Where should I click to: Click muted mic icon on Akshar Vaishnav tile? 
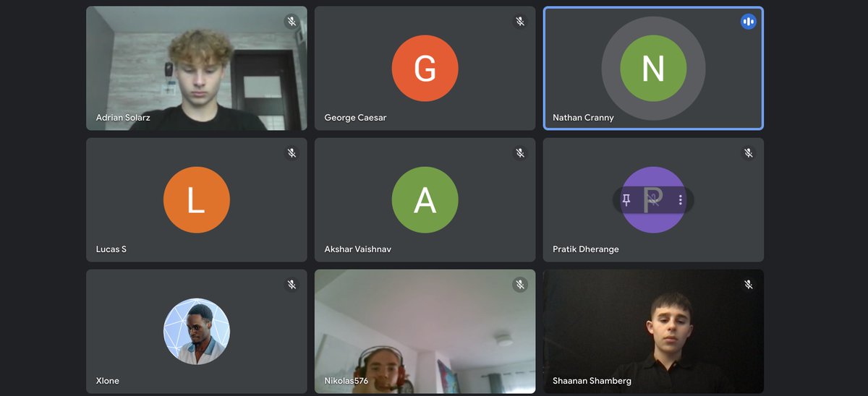520,153
